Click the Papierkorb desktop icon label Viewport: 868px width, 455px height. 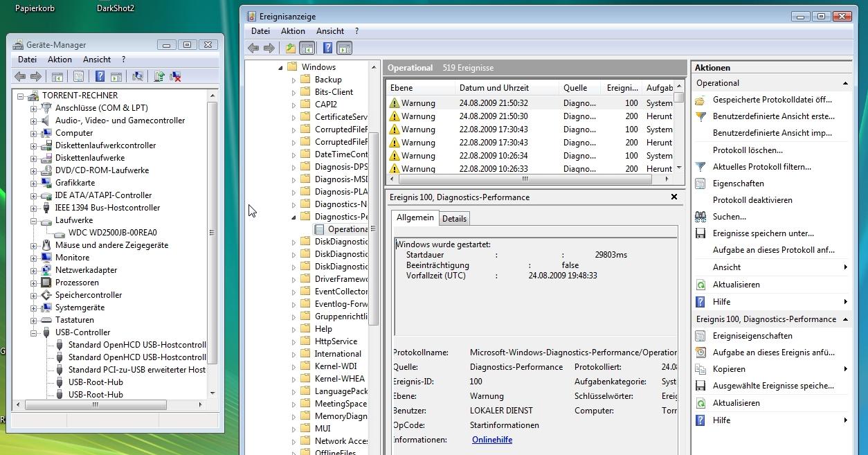(x=35, y=8)
